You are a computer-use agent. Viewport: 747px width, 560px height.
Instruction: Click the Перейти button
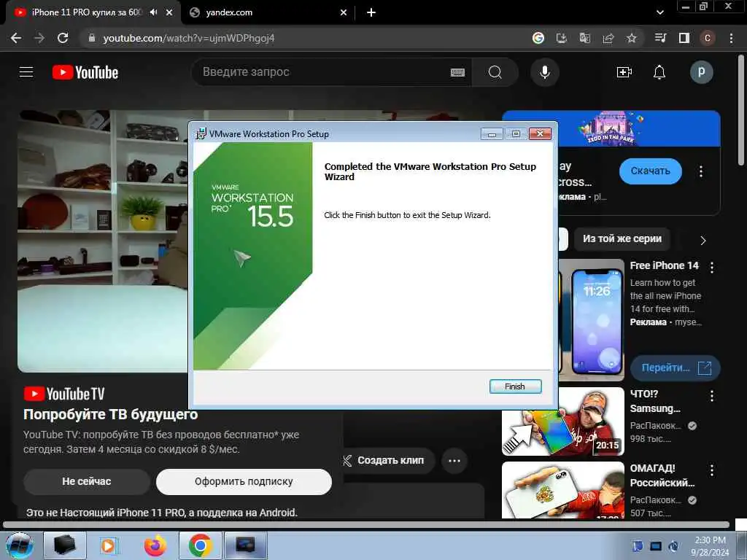tap(675, 367)
